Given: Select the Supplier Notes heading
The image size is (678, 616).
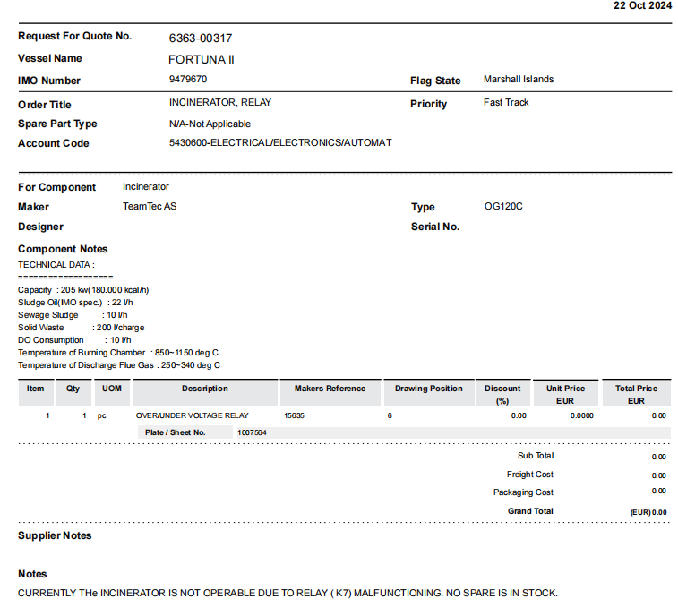Looking at the screenshot, I should click(55, 535).
